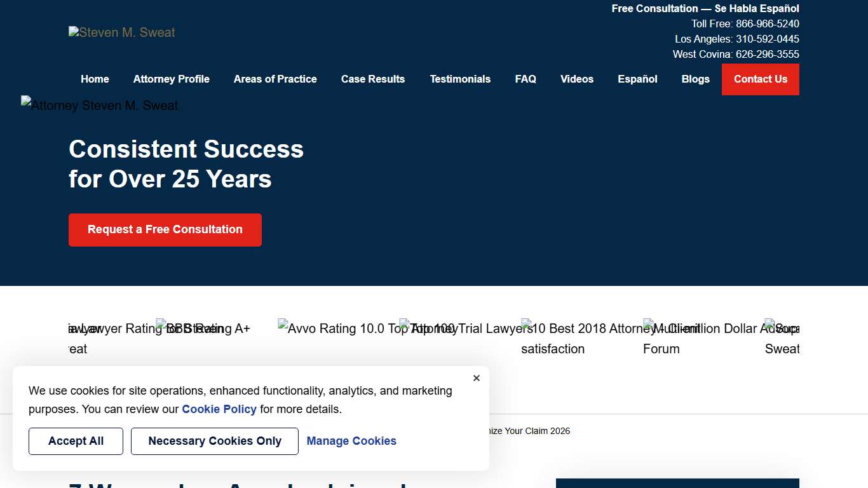Open the Home menu item
Image resolution: width=868 pixels, height=488 pixels.
pos(95,79)
